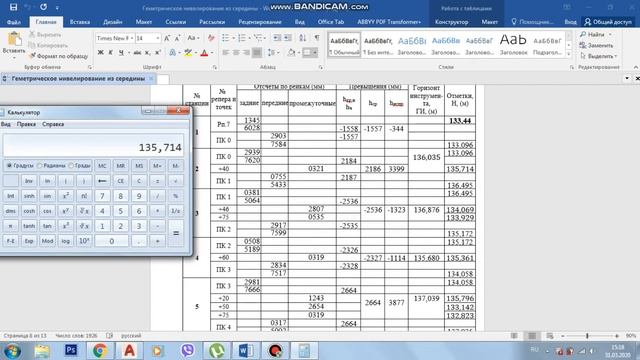Toggle the Inv key in the calculator
640x360 pixels.
tap(29, 181)
